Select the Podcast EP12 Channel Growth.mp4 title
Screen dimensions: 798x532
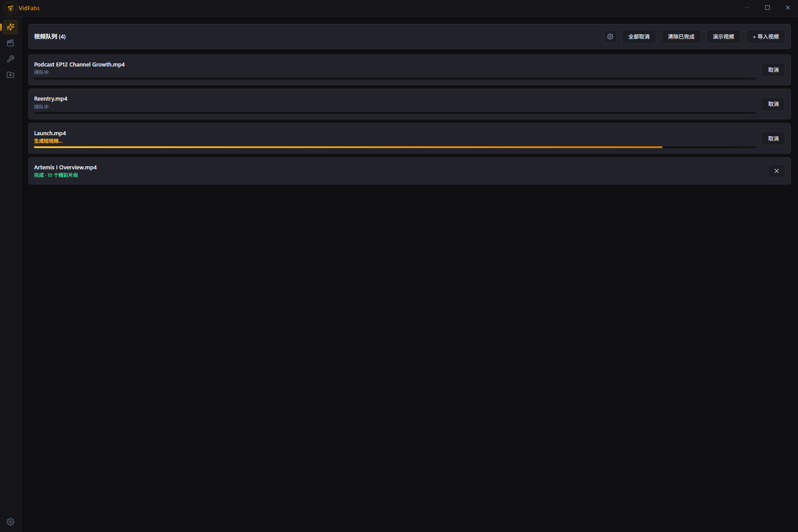(79, 65)
